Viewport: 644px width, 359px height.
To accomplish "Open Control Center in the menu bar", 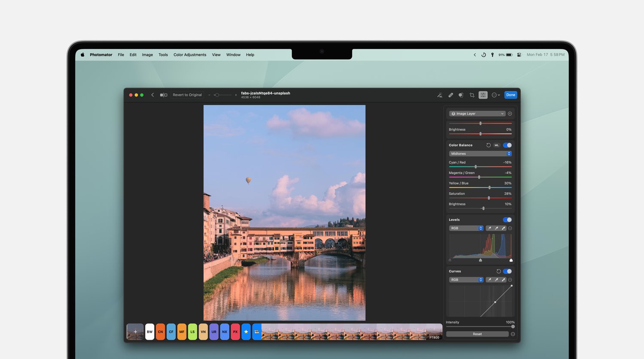I will click(x=519, y=55).
